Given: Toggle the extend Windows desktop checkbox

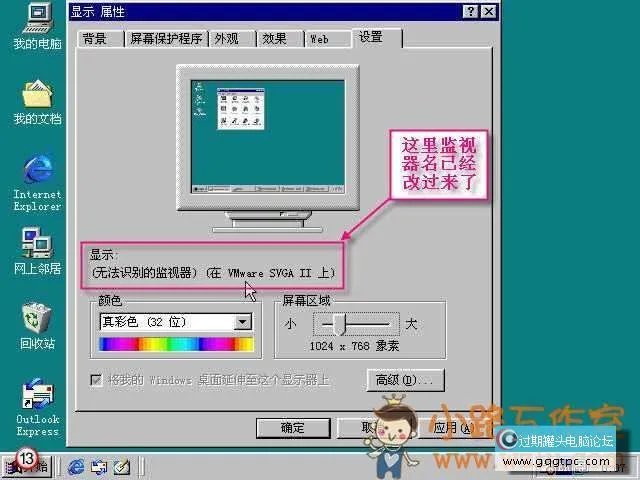Looking at the screenshot, I should pos(96,380).
